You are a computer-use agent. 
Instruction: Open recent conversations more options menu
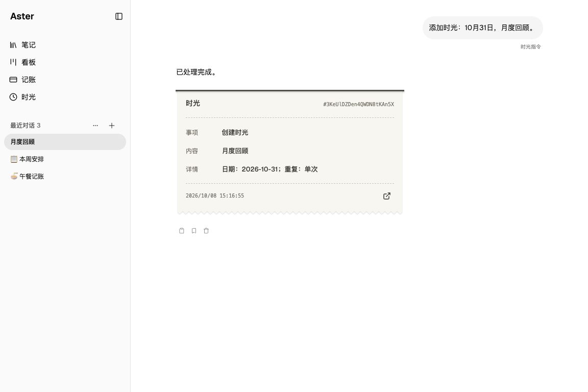pos(95,126)
